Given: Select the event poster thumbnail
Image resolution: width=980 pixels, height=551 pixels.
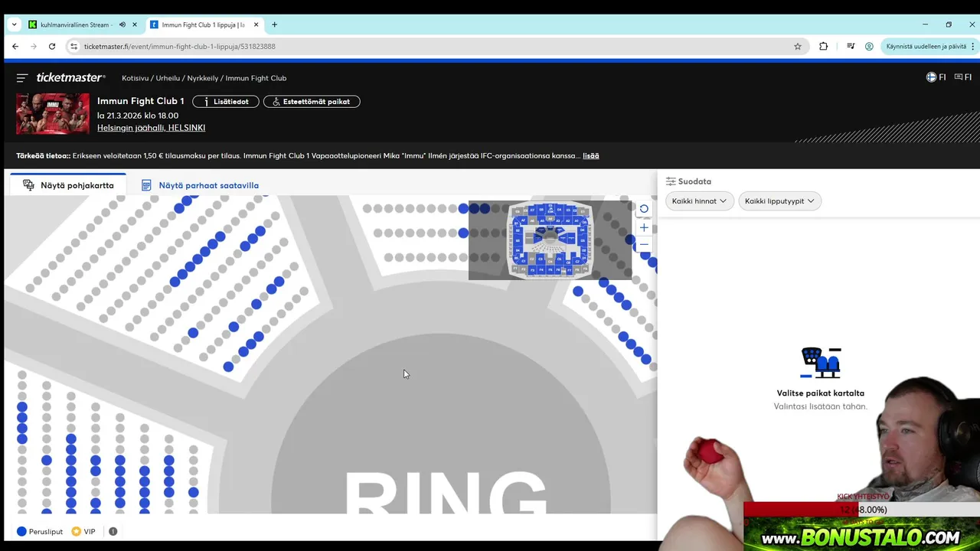Looking at the screenshot, I should pos(53,113).
